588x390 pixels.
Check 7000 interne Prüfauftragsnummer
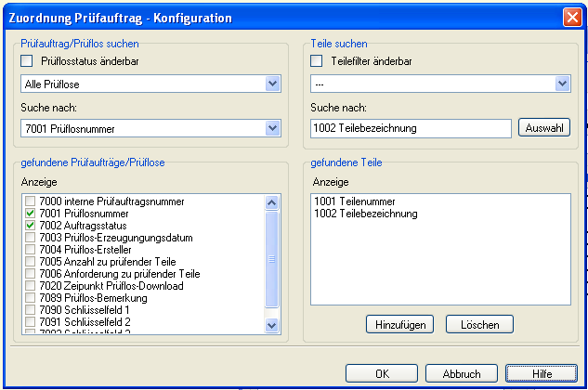pyautogui.click(x=30, y=201)
